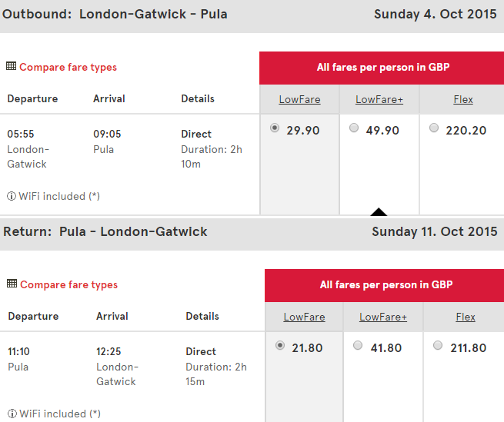Click the outbound WiFi included info icon
This screenshot has height=422, width=504.
[x=12, y=196]
